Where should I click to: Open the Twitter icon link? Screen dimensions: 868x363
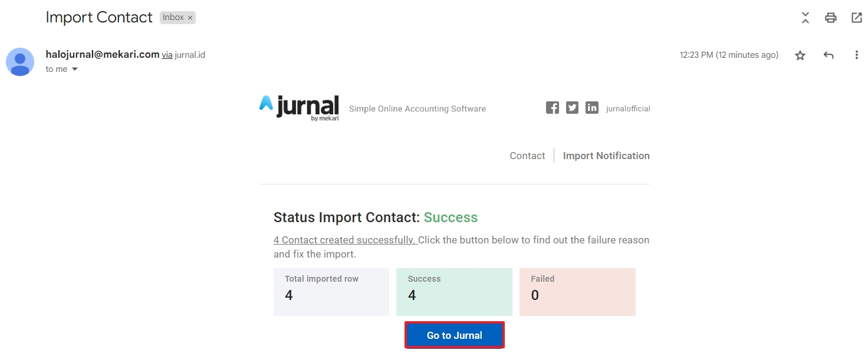pos(572,108)
